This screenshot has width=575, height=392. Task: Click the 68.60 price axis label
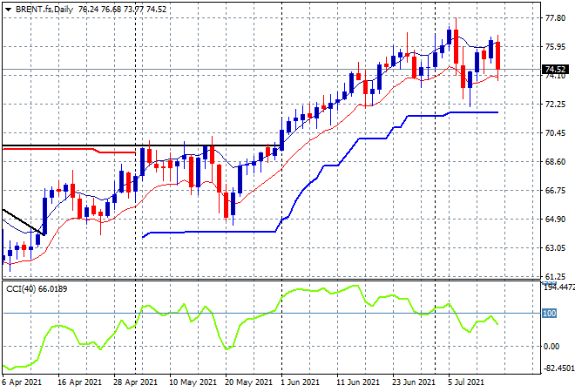[x=555, y=161]
